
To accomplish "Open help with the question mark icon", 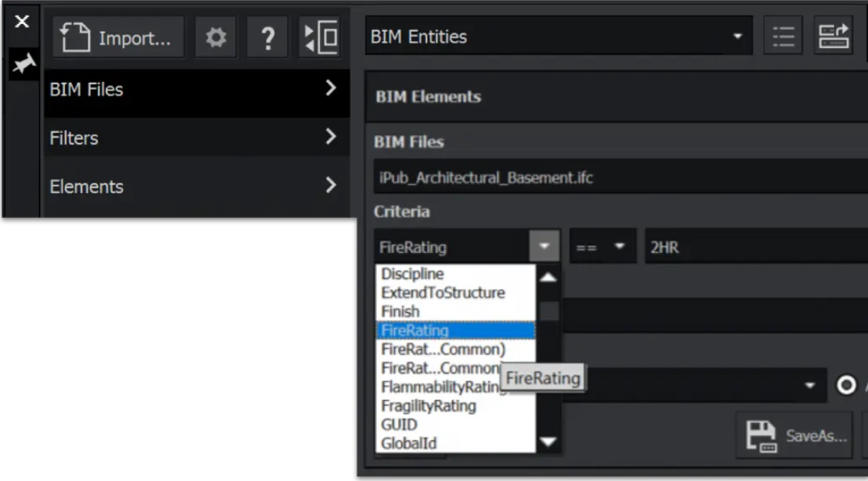I will pos(267,37).
